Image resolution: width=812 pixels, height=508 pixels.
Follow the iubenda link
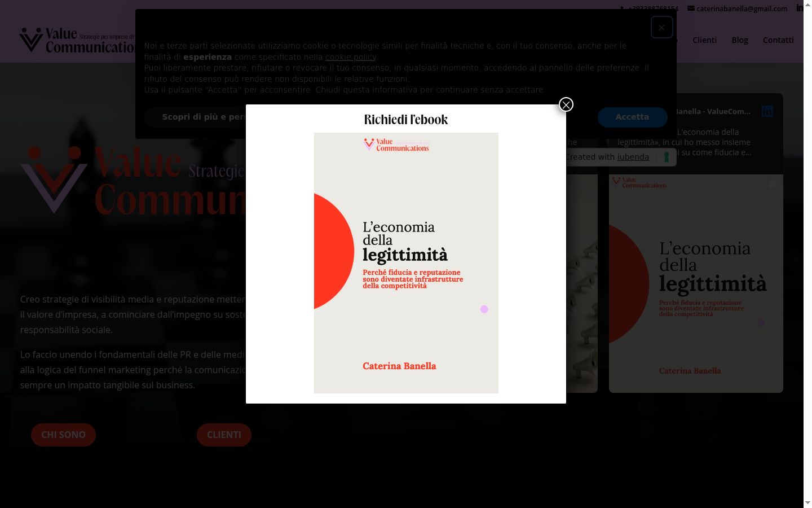pyautogui.click(x=633, y=157)
